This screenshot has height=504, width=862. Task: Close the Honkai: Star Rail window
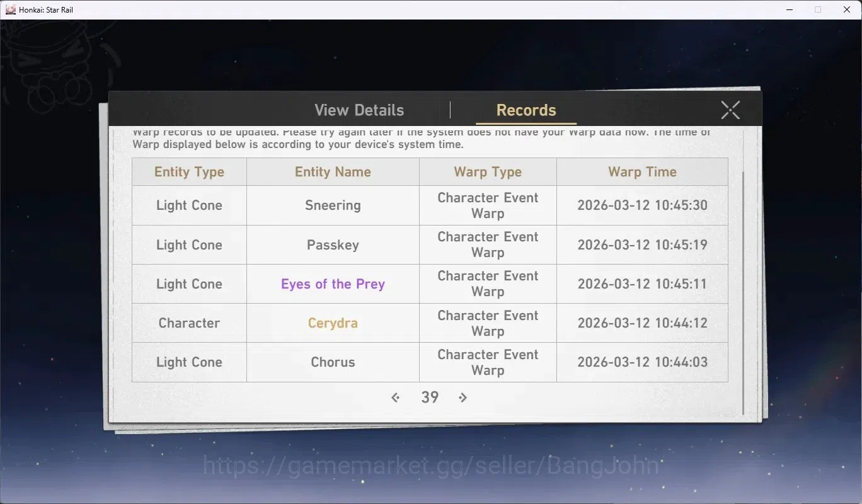point(847,9)
